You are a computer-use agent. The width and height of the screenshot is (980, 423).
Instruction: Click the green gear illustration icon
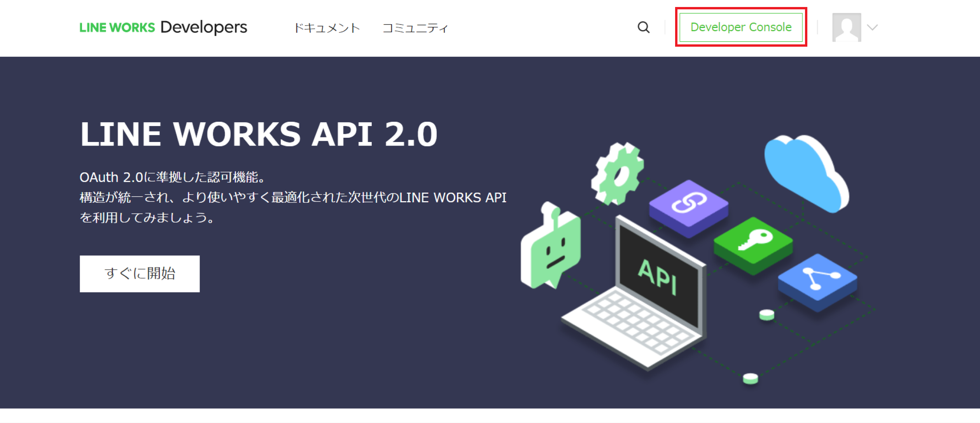click(x=618, y=173)
